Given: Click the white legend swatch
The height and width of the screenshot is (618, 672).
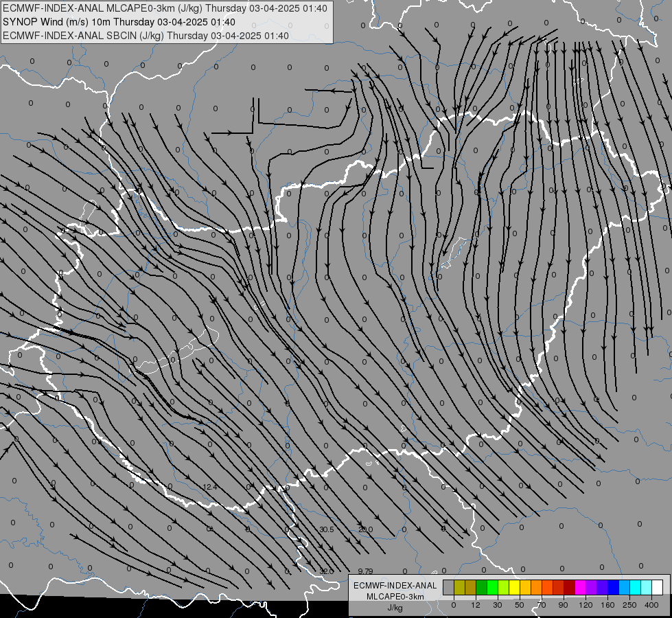Looking at the screenshot, I should [x=657, y=587].
